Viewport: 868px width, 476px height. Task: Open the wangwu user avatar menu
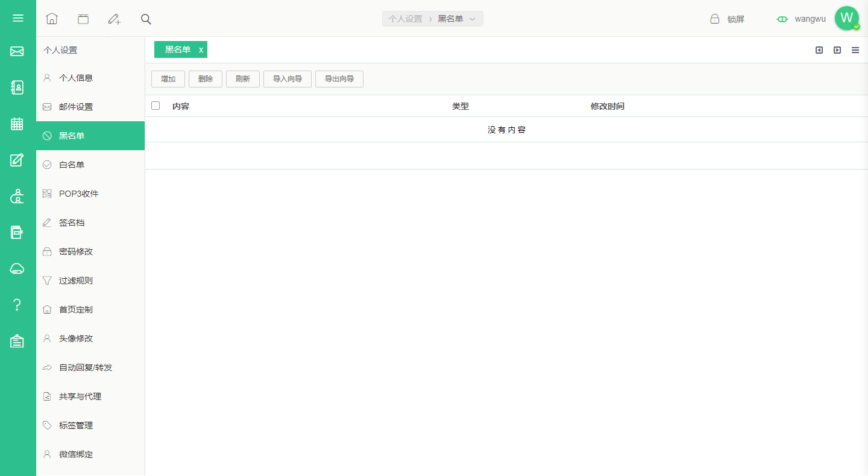tap(847, 18)
